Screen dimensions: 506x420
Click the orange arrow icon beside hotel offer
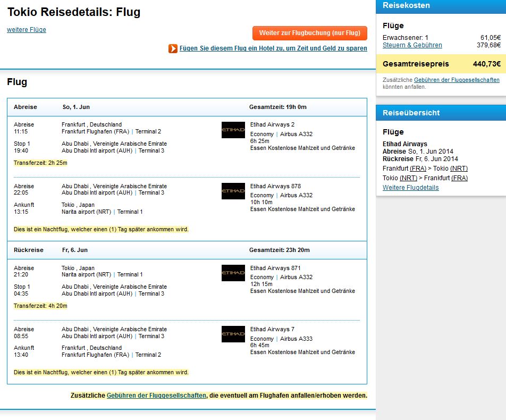point(173,48)
